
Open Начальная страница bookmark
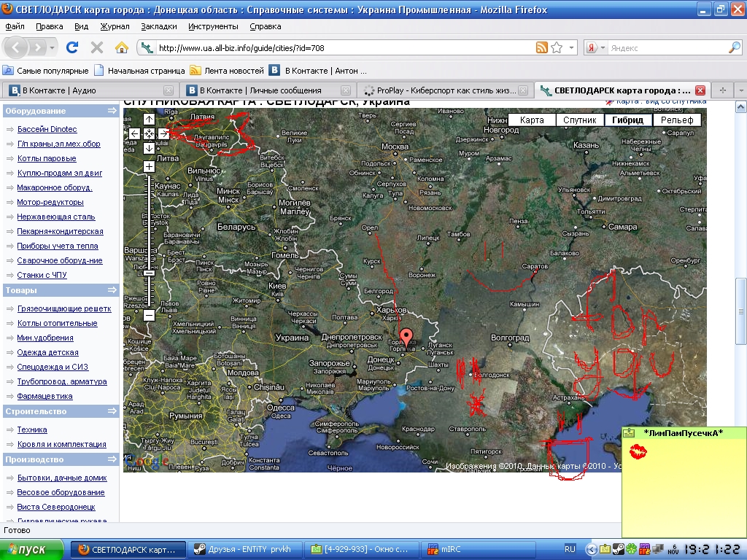(139, 71)
